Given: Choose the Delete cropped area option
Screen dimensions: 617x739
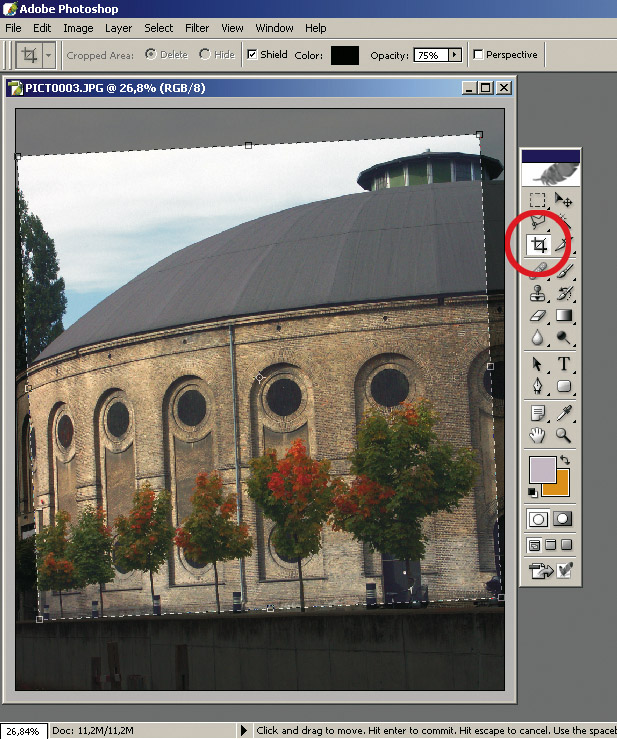Looking at the screenshot, I should (x=150, y=55).
